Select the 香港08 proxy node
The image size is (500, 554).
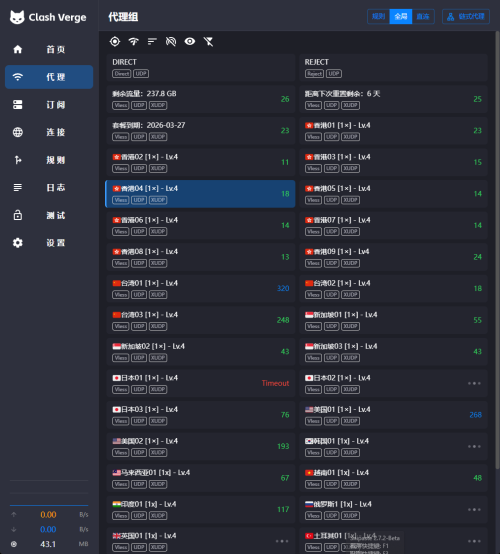click(200, 257)
